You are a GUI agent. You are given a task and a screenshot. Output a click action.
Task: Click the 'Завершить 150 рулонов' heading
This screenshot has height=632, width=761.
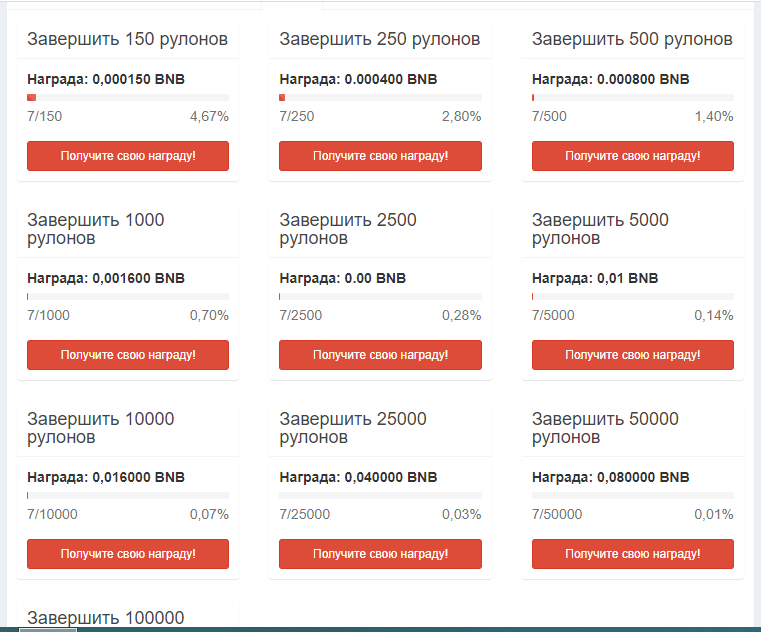click(127, 39)
